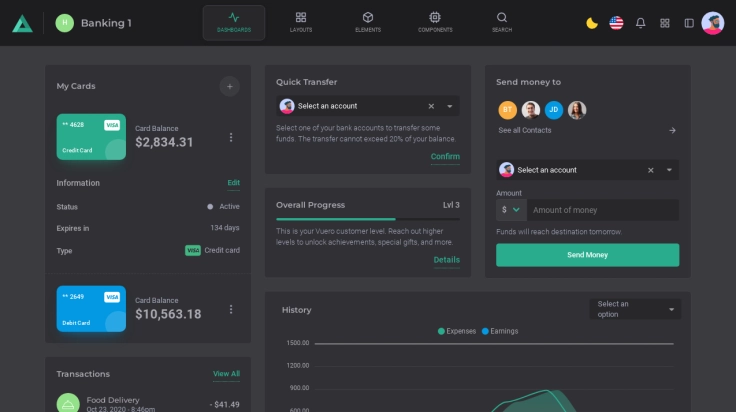Open the apps grid icon
736x412 pixels.
[x=665, y=23]
